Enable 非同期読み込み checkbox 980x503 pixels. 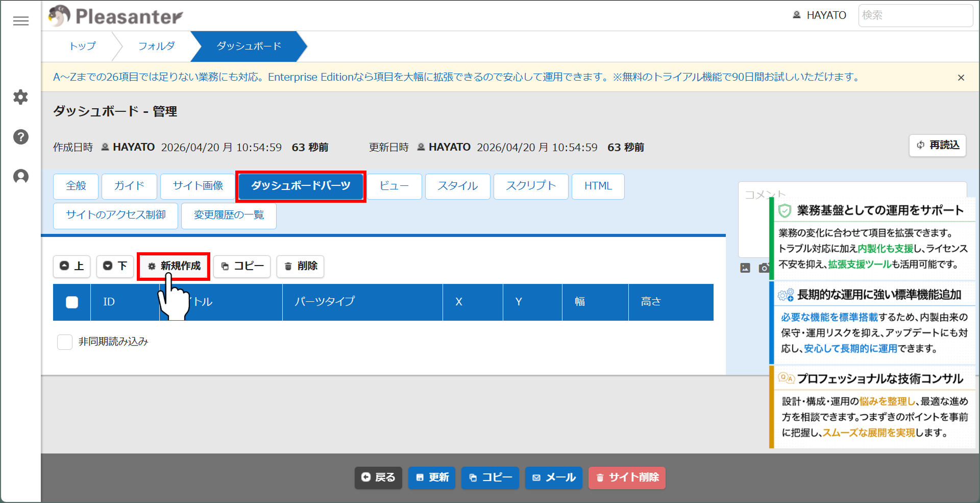(65, 342)
